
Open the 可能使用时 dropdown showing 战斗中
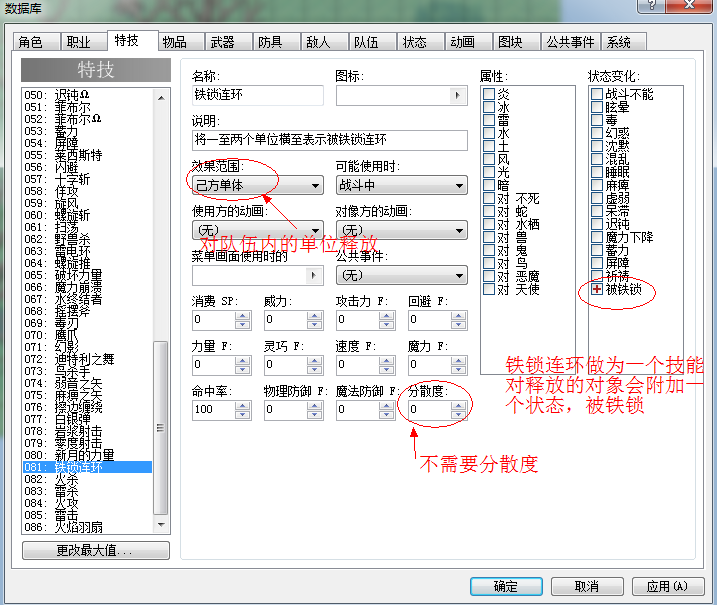coord(401,185)
